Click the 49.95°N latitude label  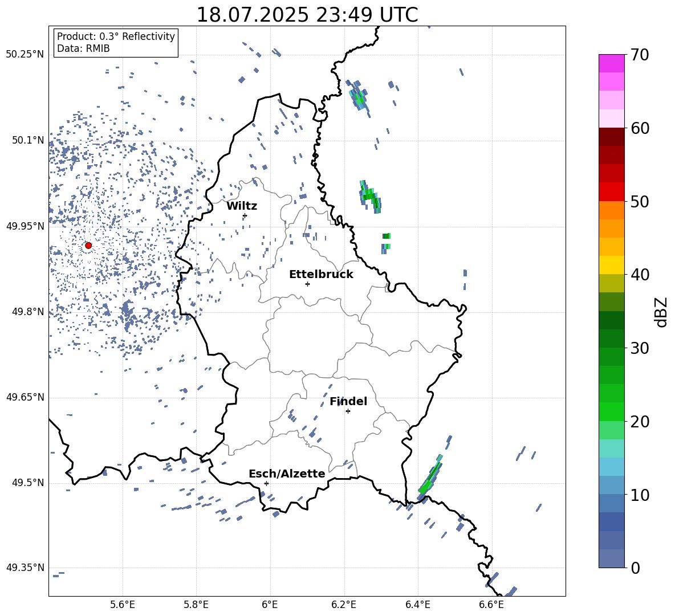click(25, 226)
